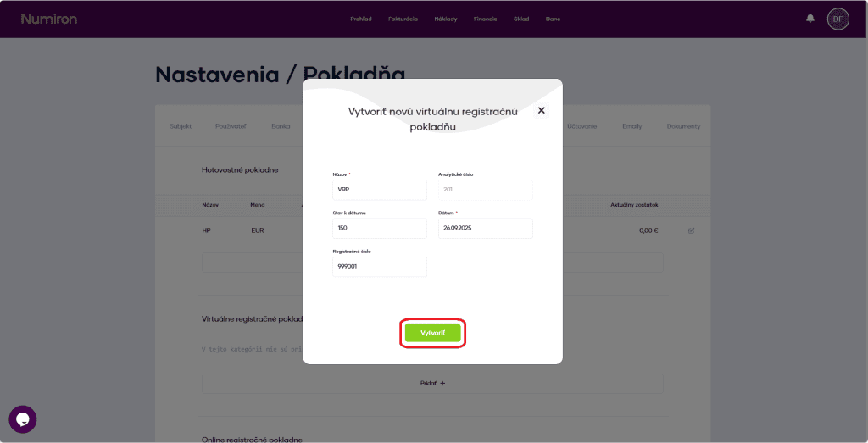Open the Prehľad menu

pyautogui.click(x=360, y=19)
